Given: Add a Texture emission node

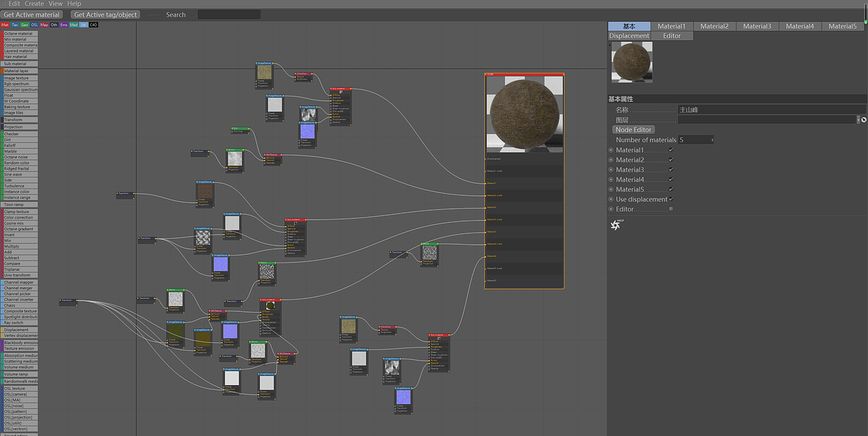Looking at the screenshot, I should coord(19,349).
